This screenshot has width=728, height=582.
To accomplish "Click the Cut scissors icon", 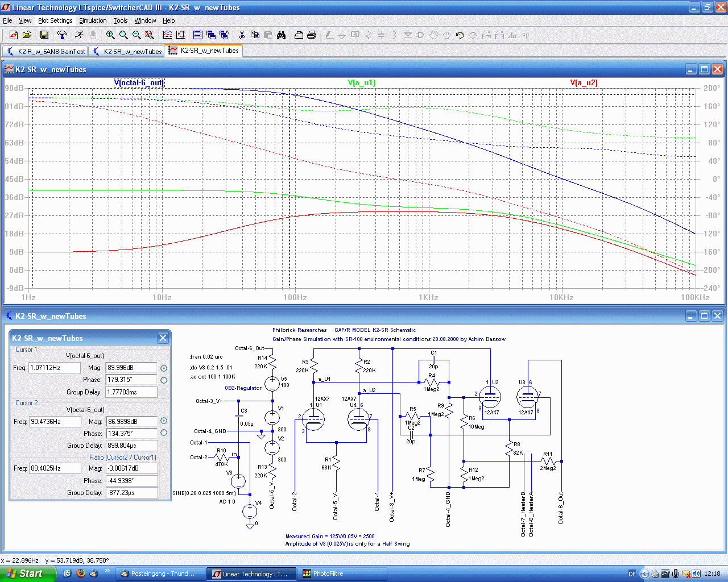I will point(242,35).
